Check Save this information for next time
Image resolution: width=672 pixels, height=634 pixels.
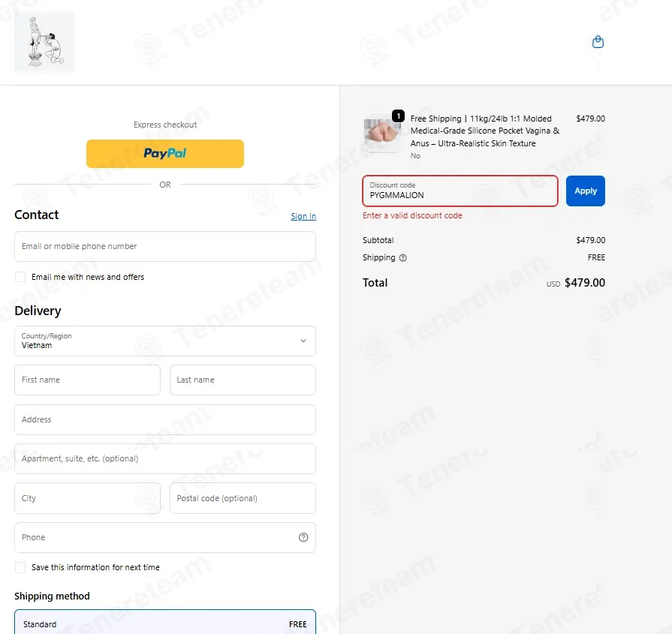20,568
